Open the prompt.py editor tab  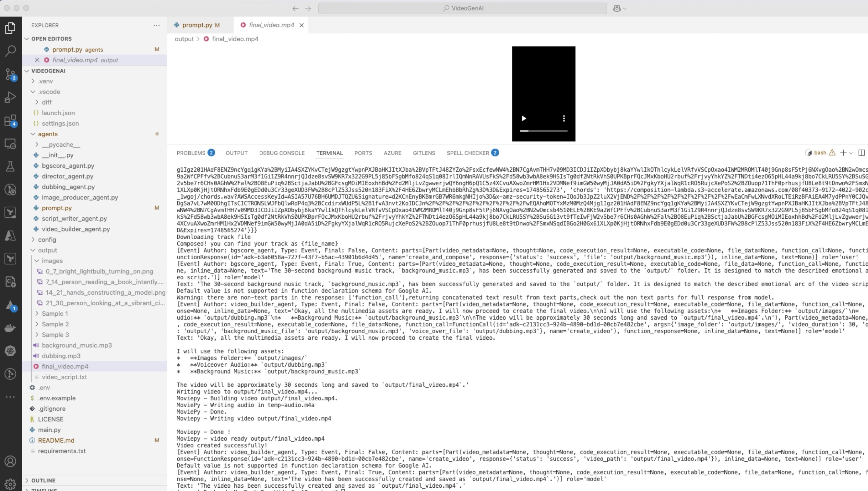tap(197, 25)
